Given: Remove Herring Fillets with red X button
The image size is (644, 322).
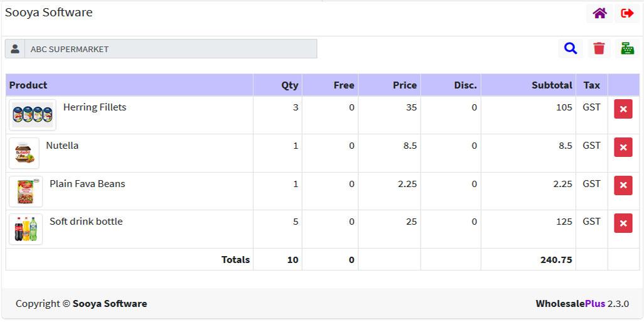Looking at the screenshot, I should 623,109.
